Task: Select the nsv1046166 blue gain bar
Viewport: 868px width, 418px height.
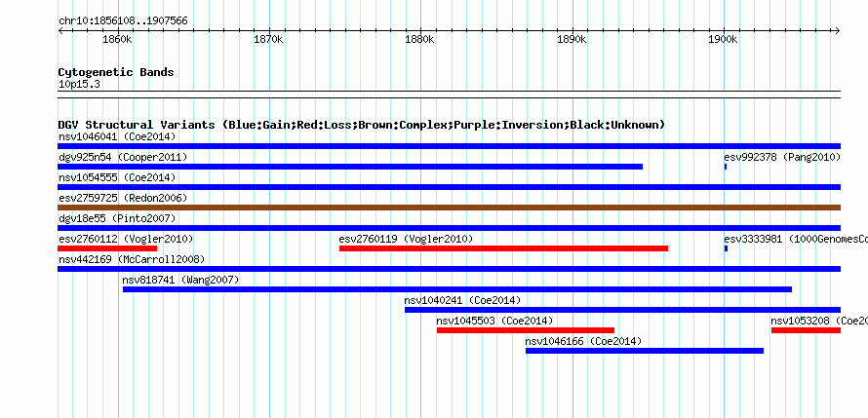Action: [x=645, y=351]
